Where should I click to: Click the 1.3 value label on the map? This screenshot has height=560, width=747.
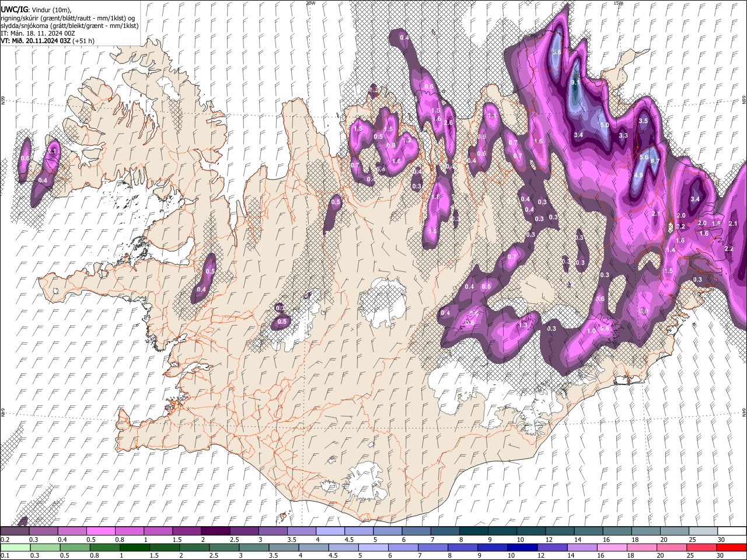click(523, 325)
